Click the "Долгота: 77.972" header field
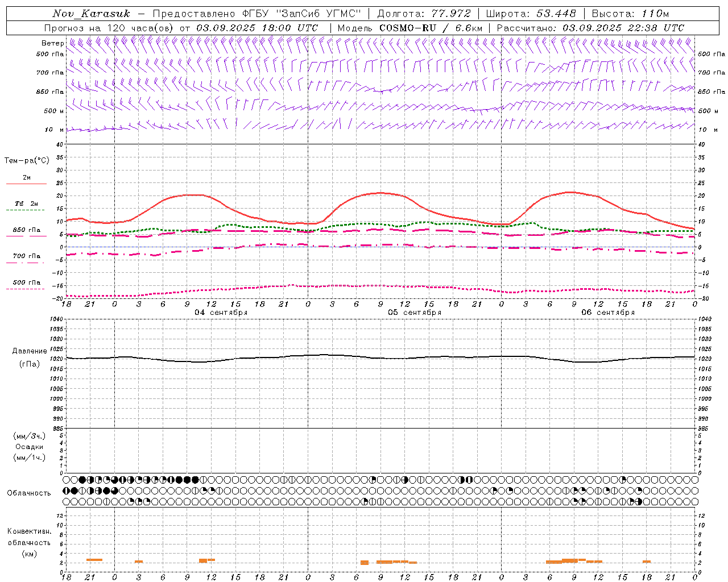 point(424,14)
